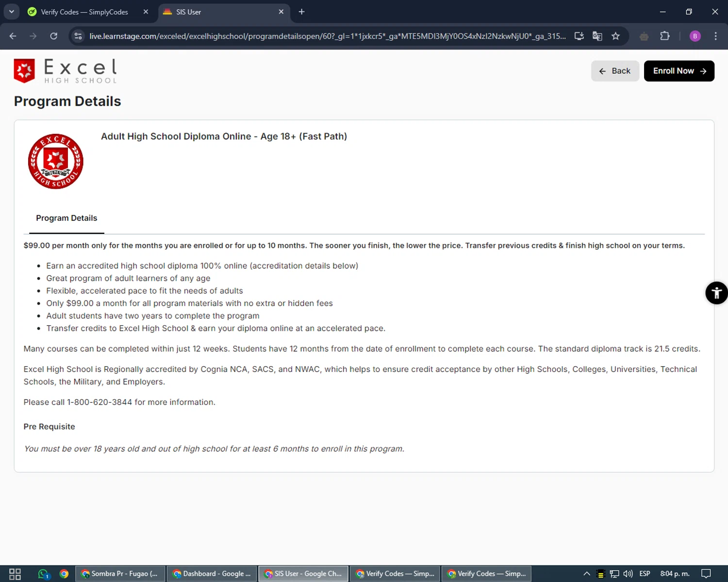Open the Extensions puzzle icon
The image size is (728, 582).
(665, 36)
